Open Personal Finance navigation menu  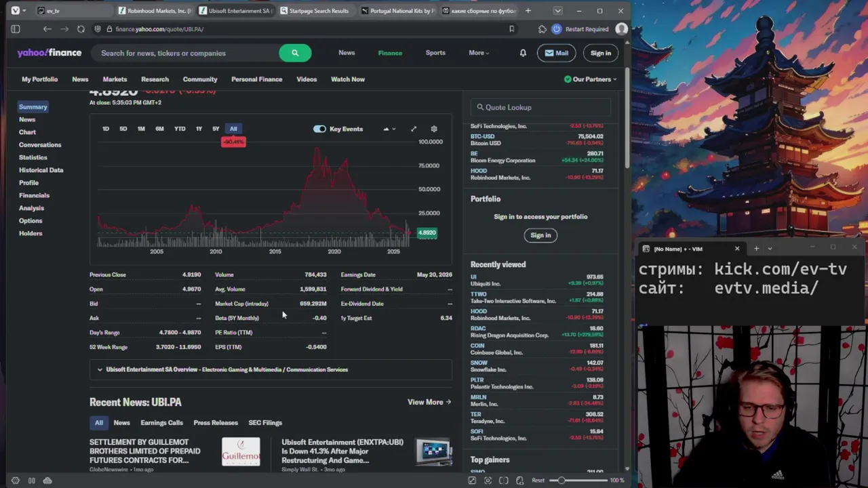(x=256, y=79)
